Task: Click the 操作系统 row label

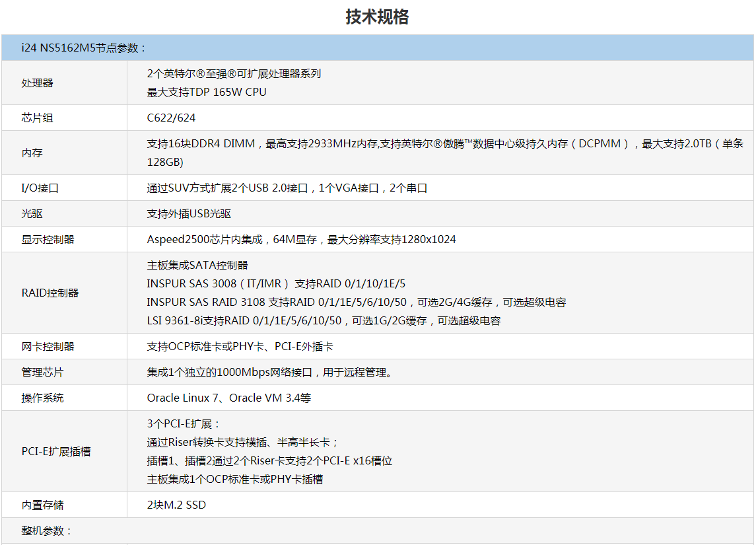Action: point(42,398)
